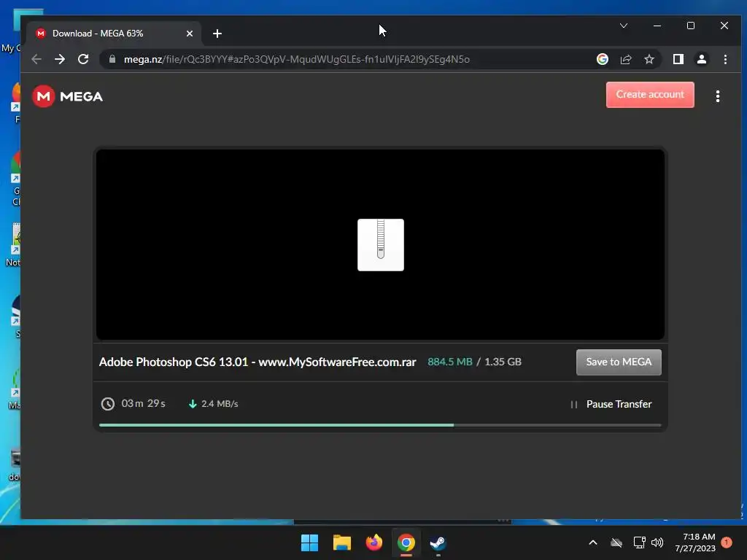Open the Windows Start menu
This screenshot has height=560, width=747.
tap(309, 542)
